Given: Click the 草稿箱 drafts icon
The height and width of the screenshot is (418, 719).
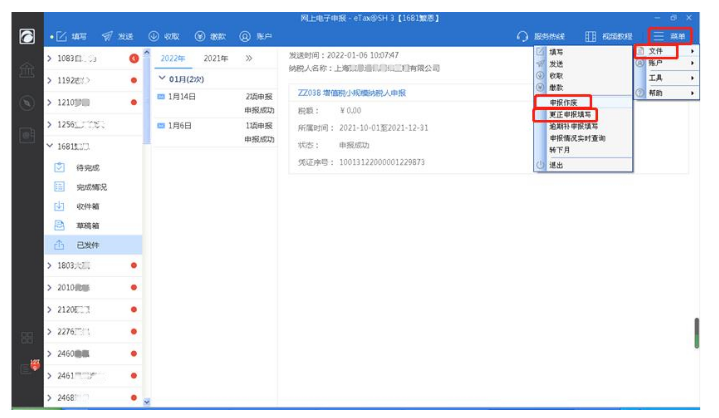Looking at the screenshot, I should coord(59,225).
